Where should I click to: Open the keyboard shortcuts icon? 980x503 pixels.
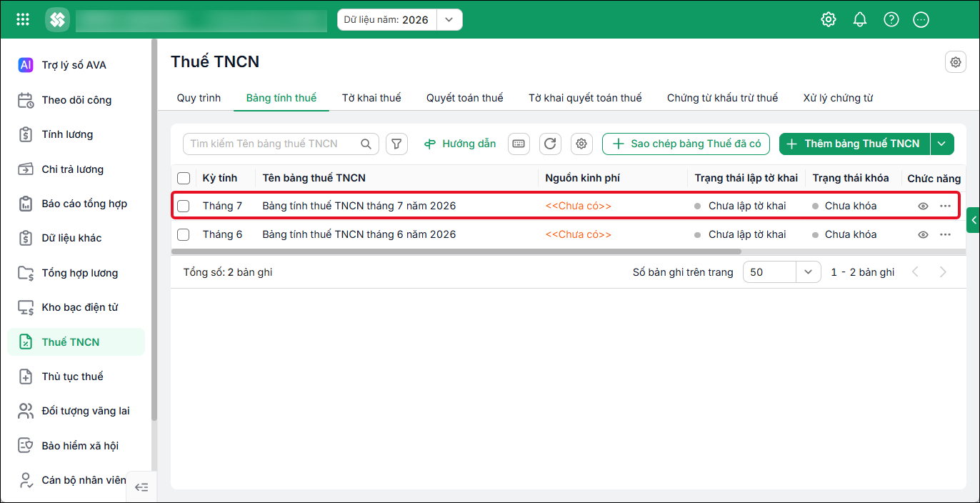tap(519, 144)
